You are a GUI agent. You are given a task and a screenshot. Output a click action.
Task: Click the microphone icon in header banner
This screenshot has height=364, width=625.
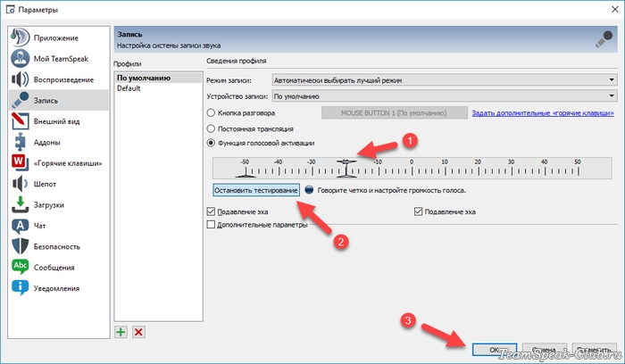click(604, 39)
